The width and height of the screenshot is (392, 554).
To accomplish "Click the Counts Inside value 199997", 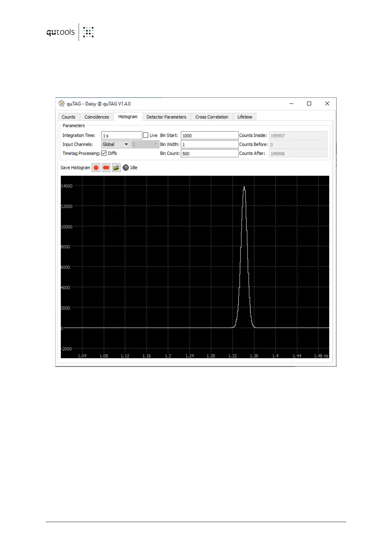I will click(298, 136).
